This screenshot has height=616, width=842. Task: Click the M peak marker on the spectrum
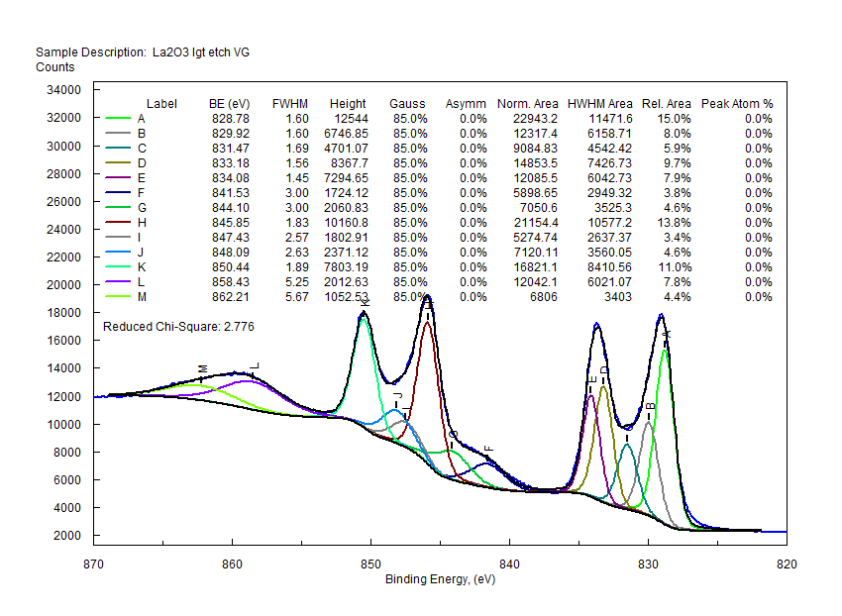point(202,367)
